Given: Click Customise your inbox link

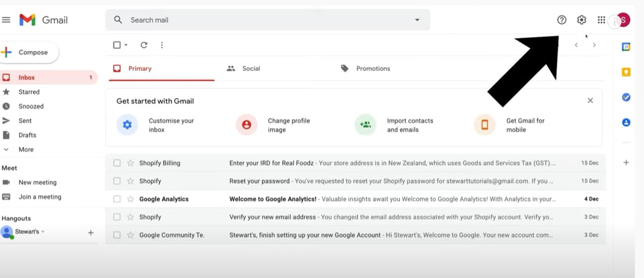Looking at the screenshot, I should [171, 125].
